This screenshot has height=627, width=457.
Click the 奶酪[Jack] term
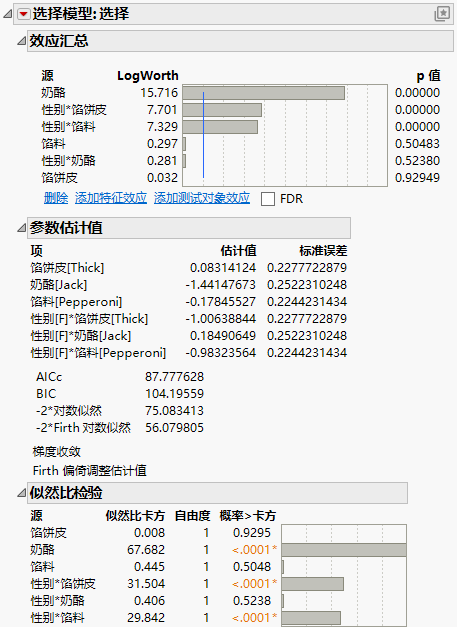click(59, 285)
